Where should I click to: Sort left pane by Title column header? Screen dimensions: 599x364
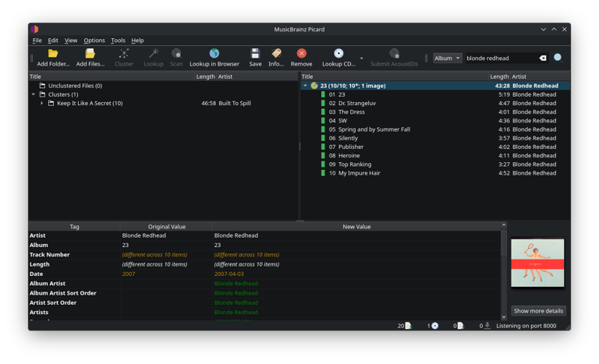click(x=112, y=76)
